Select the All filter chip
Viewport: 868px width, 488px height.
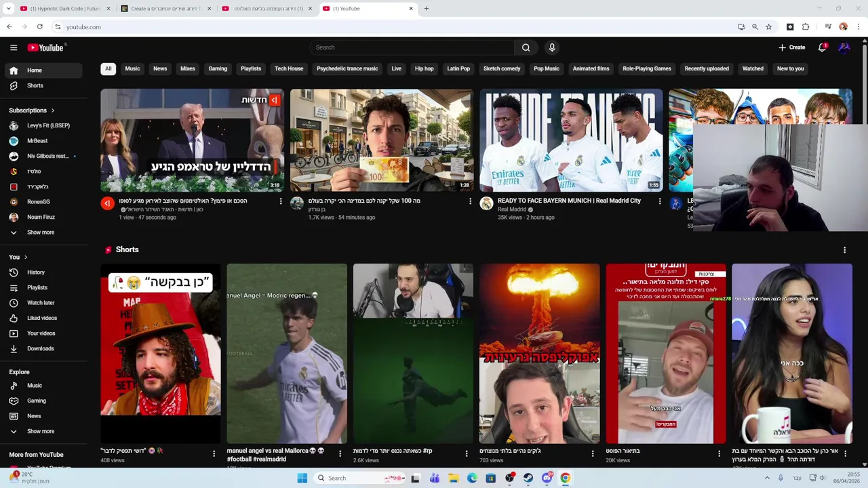click(108, 68)
